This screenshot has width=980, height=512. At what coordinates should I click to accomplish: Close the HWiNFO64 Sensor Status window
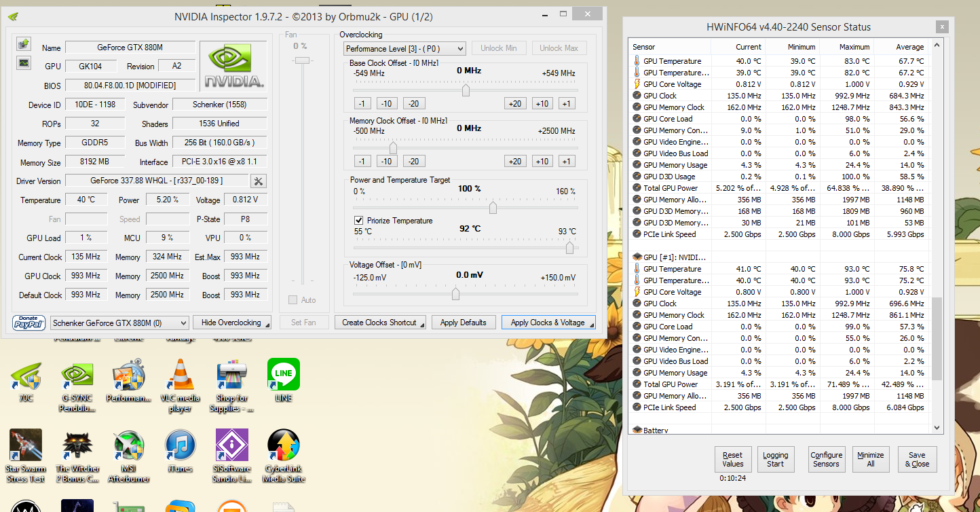(x=941, y=26)
